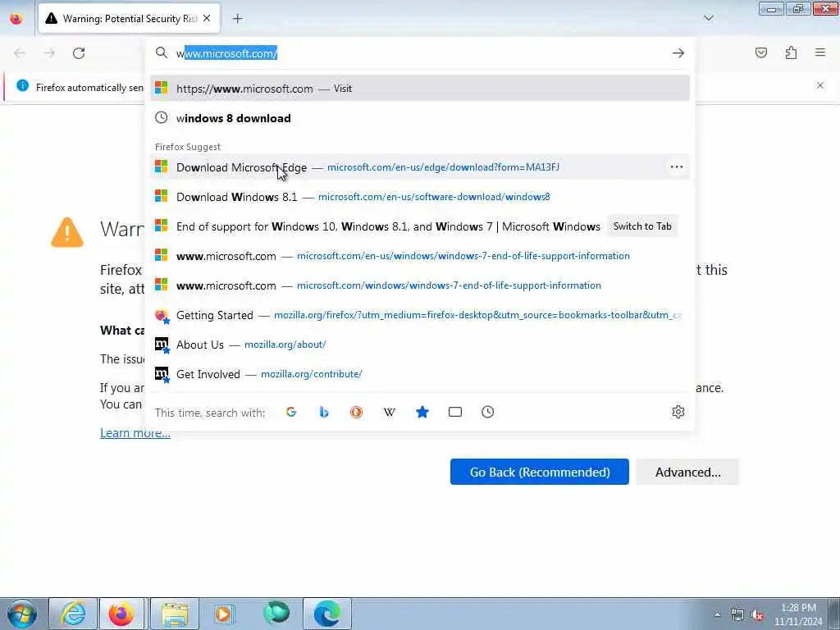Click the Firefox View icon

click(x=16, y=19)
